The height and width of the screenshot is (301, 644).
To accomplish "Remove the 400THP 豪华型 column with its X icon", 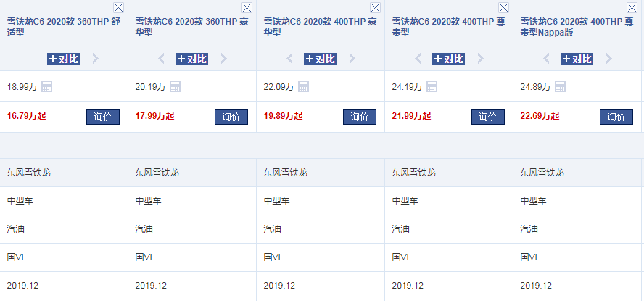I will click(x=376, y=7).
